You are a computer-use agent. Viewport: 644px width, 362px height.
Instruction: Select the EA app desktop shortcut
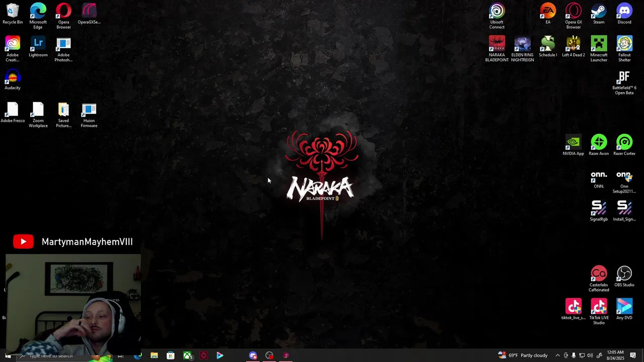point(548,14)
